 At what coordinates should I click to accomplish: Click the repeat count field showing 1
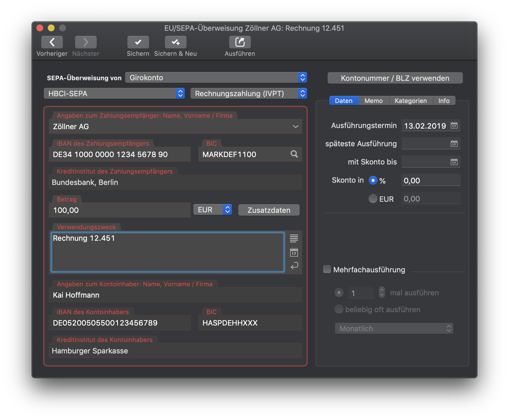pyautogui.click(x=361, y=293)
